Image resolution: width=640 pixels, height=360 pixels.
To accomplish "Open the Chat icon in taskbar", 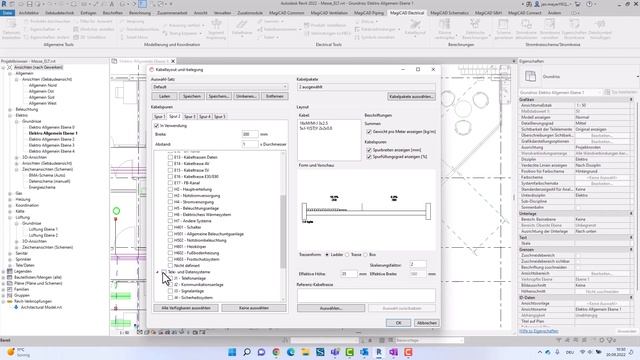I will [x=261, y=352].
